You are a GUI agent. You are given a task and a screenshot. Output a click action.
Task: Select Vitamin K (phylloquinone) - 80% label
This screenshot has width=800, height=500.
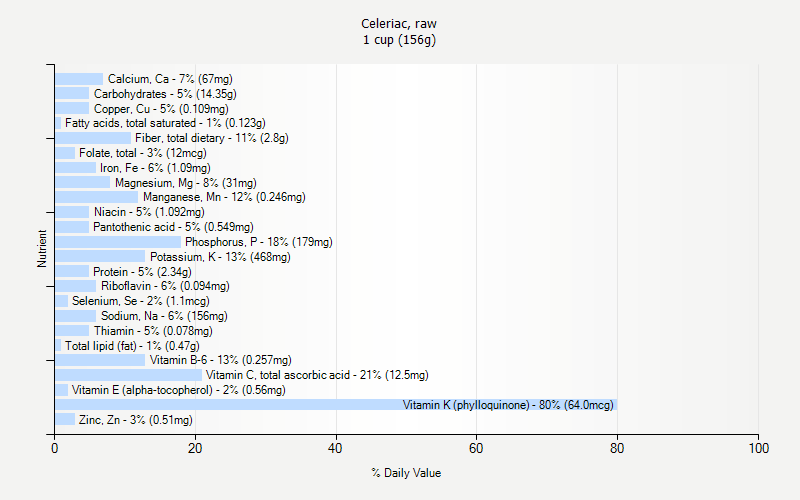pos(508,405)
